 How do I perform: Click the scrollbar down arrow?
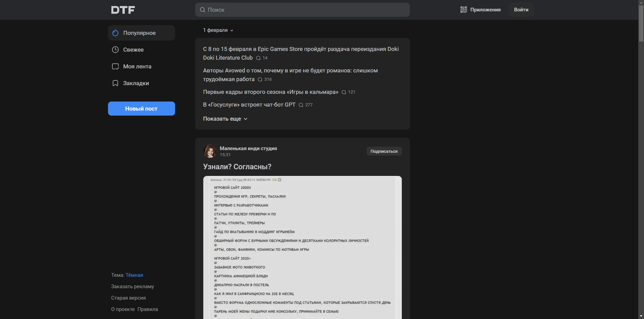pos(641,316)
